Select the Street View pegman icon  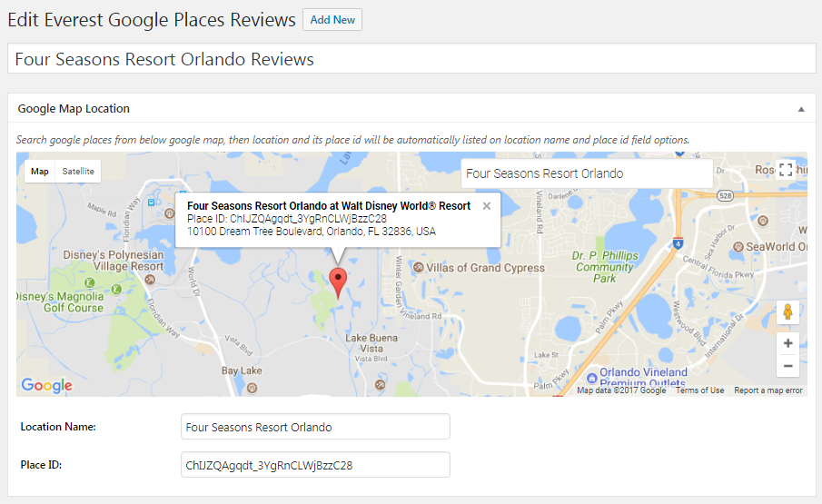pos(787,312)
